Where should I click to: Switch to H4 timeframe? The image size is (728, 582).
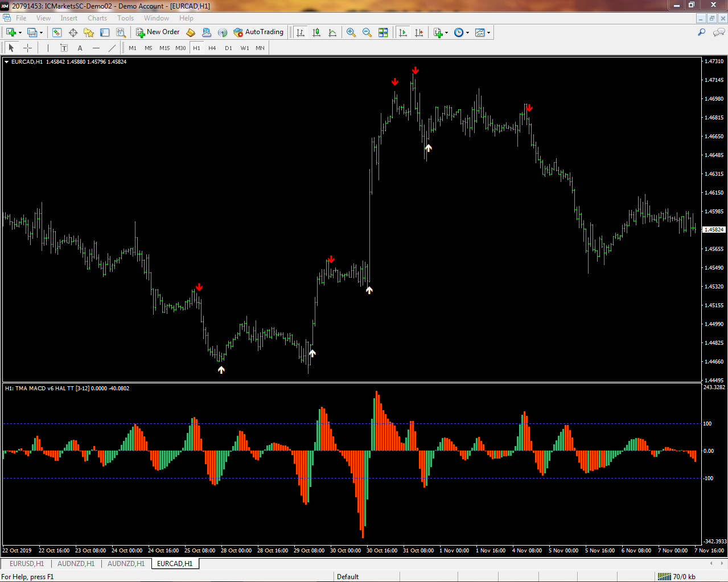pyautogui.click(x=212, y=48)
